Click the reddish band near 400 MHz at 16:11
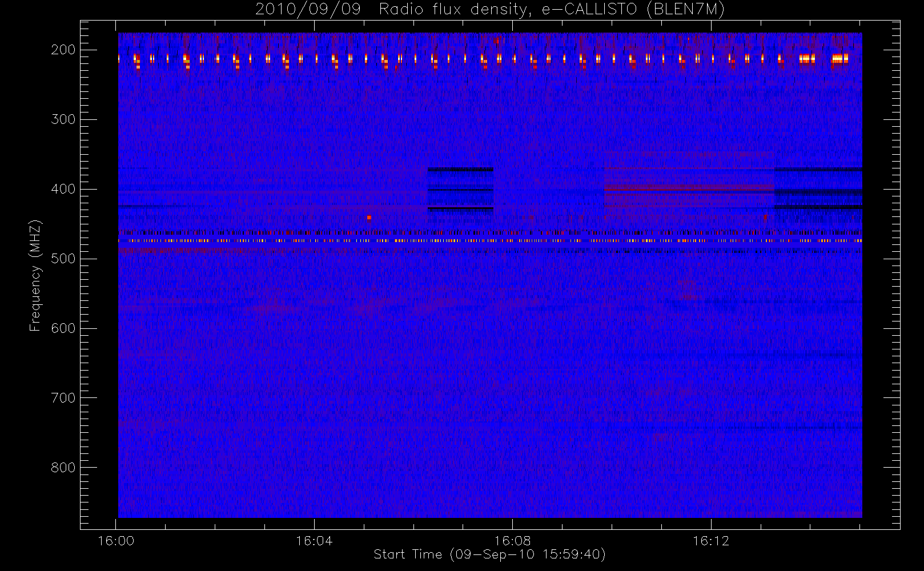The image size is (924, 571). point(689,188)
